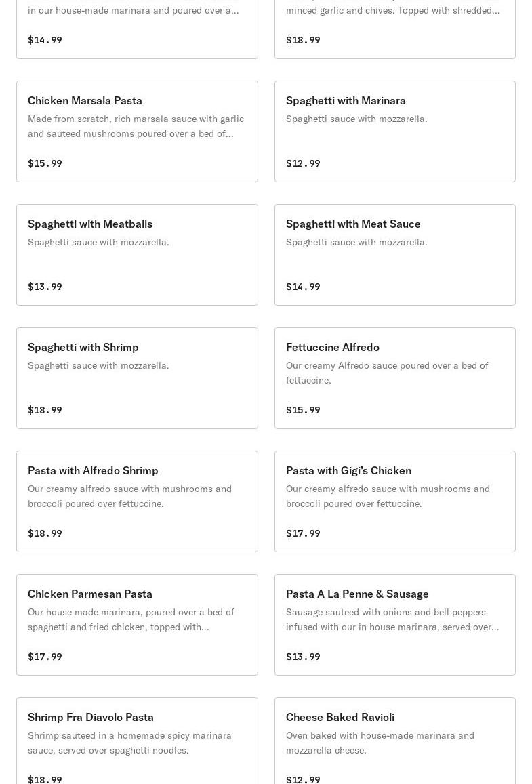Click the $17.99 price of Chicken Parmesan Pasta
The image size is (532, 784).
(x=45, y=657)
